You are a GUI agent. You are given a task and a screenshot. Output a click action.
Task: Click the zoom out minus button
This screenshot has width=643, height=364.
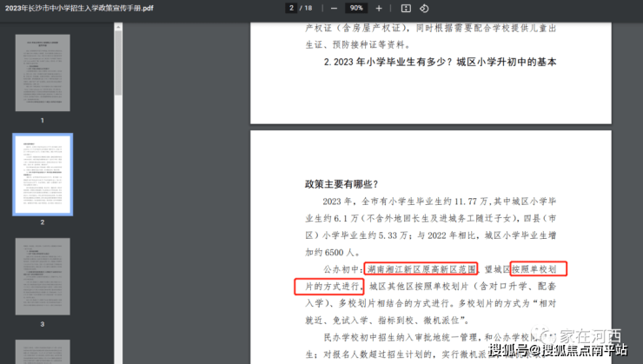coord(334,8)
